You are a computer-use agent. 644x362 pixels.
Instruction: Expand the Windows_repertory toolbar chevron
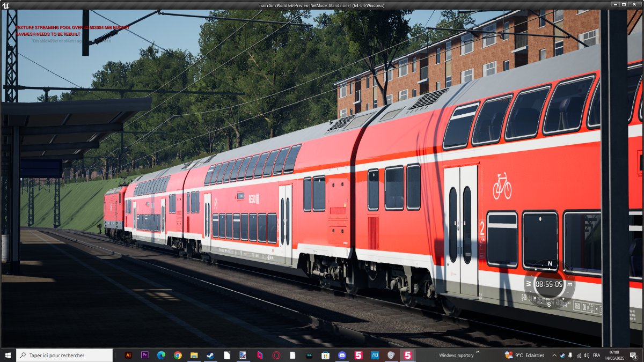click(x=478, y=352)
